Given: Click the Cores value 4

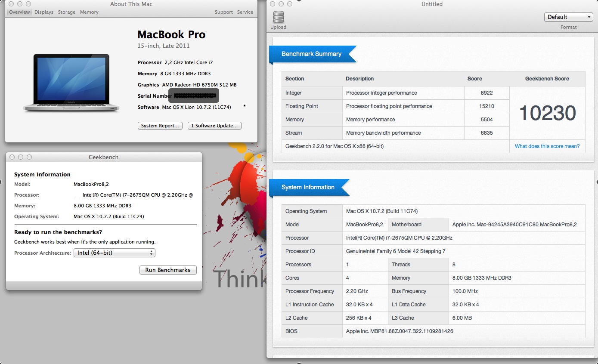Looking at the screenshot, I should pyautogui.click(x=347, y=278).
